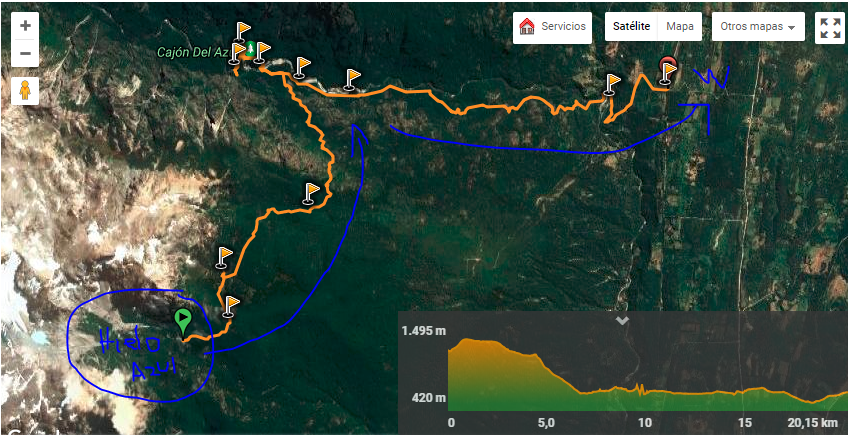Pick the Street View pegman icon

[x=25, y=91]
